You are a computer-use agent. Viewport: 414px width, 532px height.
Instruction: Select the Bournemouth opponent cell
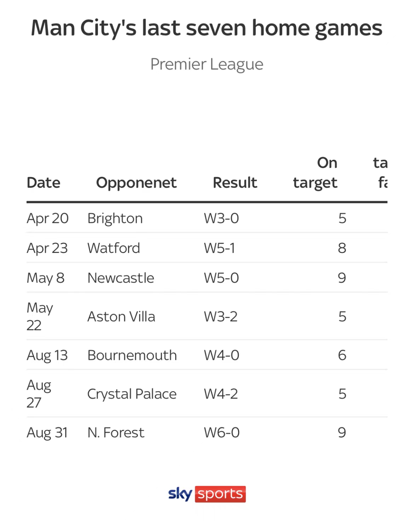(x=132, y=355)
